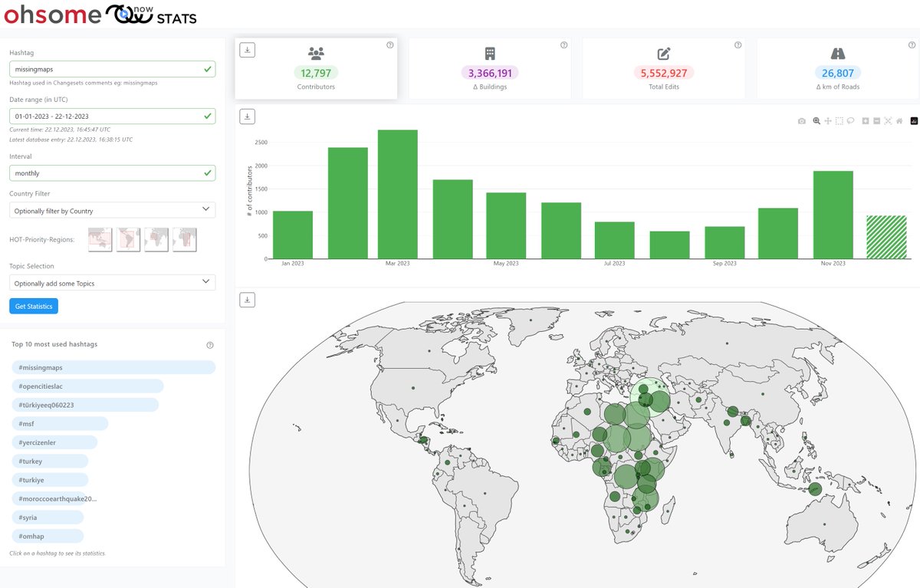Click the Total Edits pencil icon
This screenshot has width=920, height=588.
664,54
